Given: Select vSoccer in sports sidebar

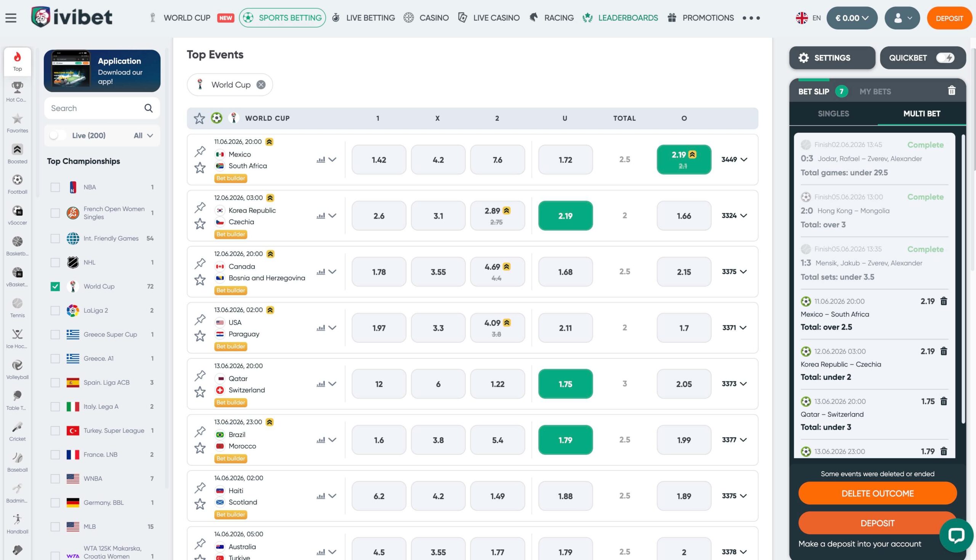Looking at the screenshot, I should pyautogui.click(x=17, y=215).
